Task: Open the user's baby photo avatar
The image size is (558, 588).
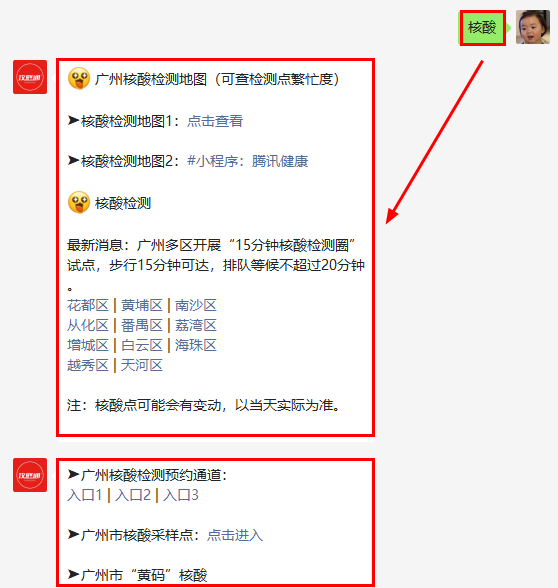Action: pyautogui.click(x=532, y=27)
